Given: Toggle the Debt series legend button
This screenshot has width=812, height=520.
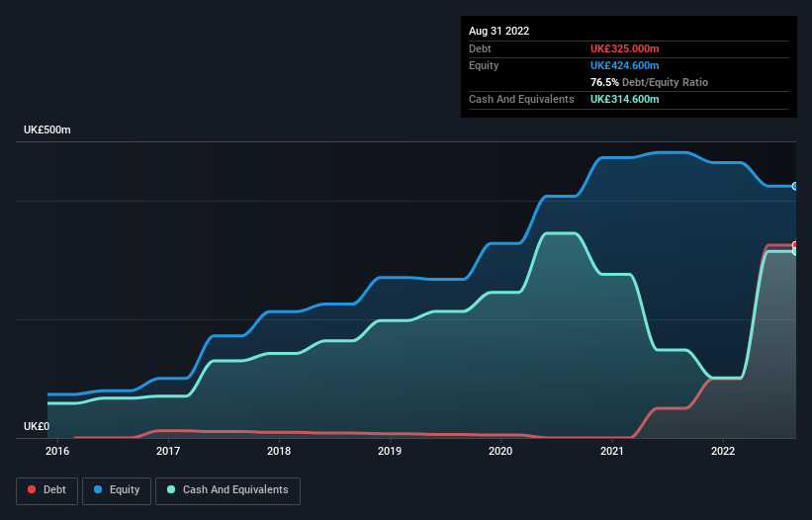Looking at the screenshot, I should click(x=46, y=490).
